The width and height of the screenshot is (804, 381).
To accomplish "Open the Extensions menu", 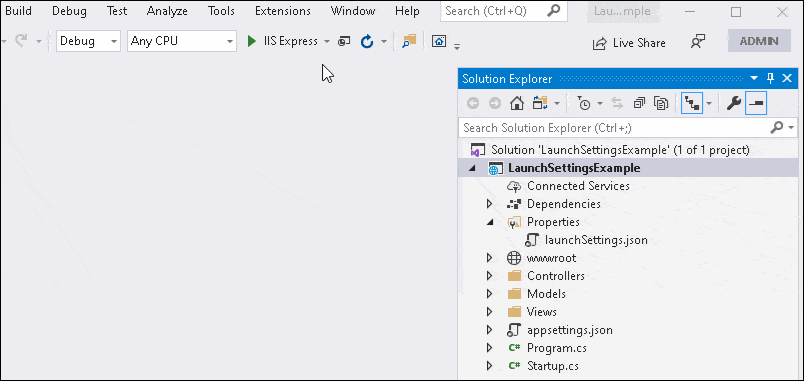I will point(283,11).
